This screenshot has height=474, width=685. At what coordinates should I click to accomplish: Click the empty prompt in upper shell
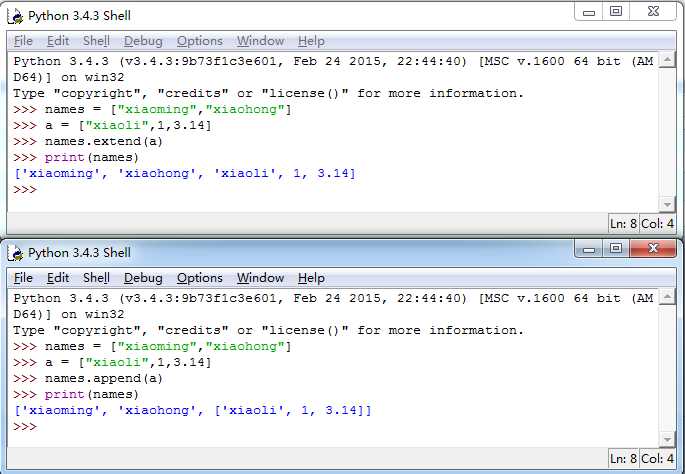[x=25, y=190]
